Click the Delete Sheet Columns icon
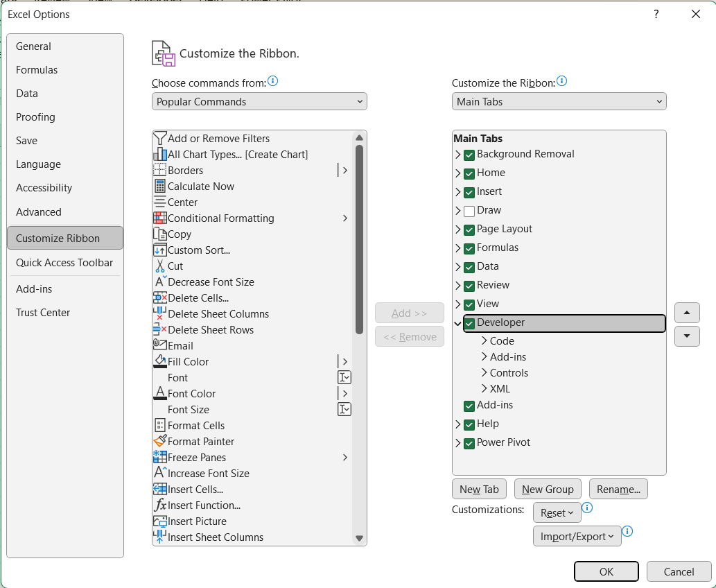Viewport: 716px width, 588px height. [x=160, y=313]
